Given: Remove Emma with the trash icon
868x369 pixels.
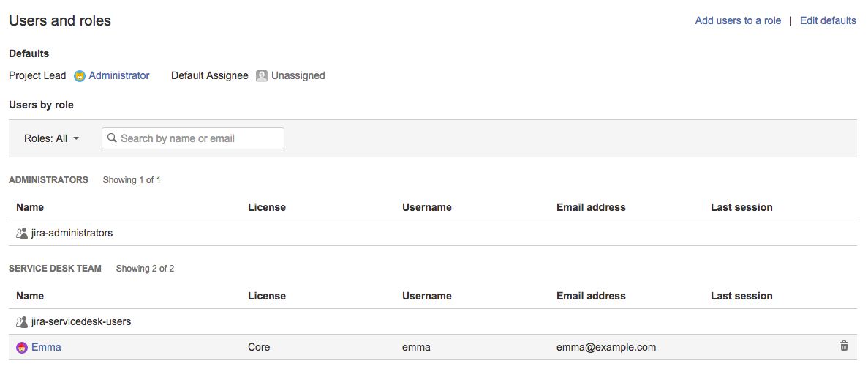Looking at the screenshot, I should (844, 346).
